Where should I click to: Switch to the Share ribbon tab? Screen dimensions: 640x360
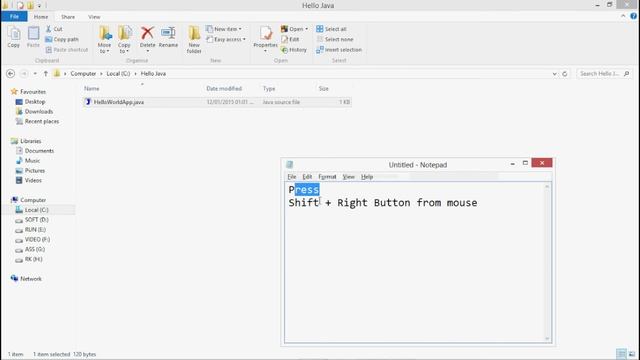[68, 17]
